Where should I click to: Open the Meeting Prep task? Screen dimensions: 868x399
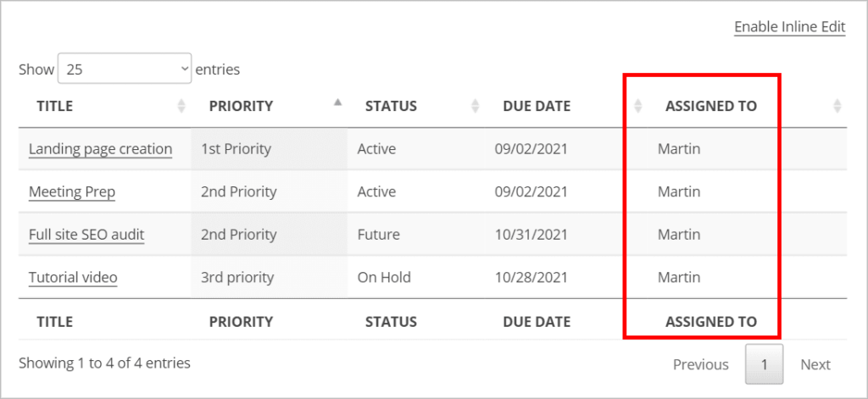(x=72, y=192)
